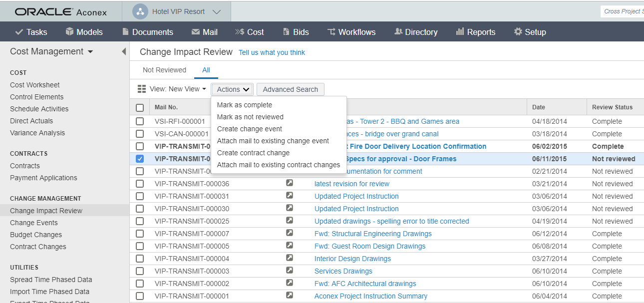This screenshot has height=303, width=644.
Task: Open Tell us what you think link
Action: (272, 52)
